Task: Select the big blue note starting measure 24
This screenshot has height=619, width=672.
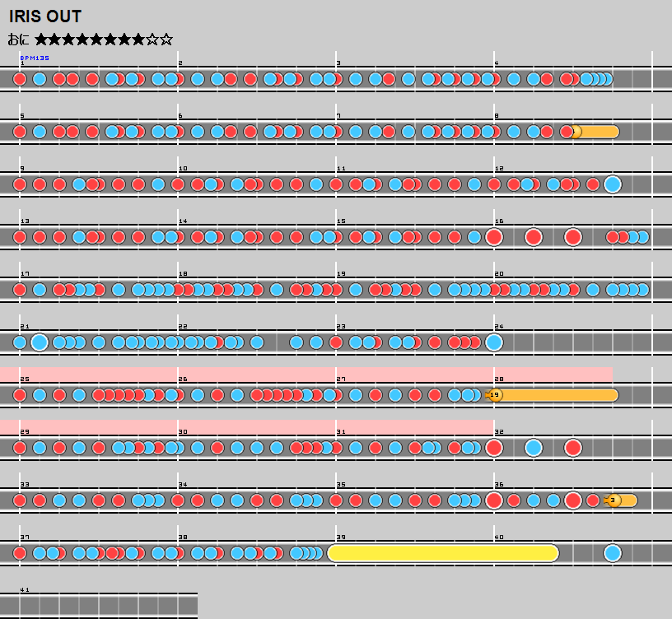Action: coord(494,342)
